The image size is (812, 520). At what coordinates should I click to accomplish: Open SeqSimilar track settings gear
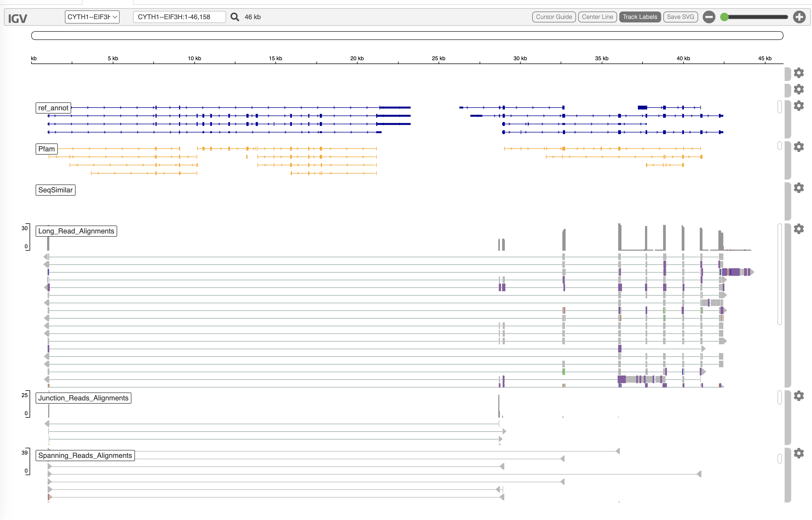[x=799, y=188]
